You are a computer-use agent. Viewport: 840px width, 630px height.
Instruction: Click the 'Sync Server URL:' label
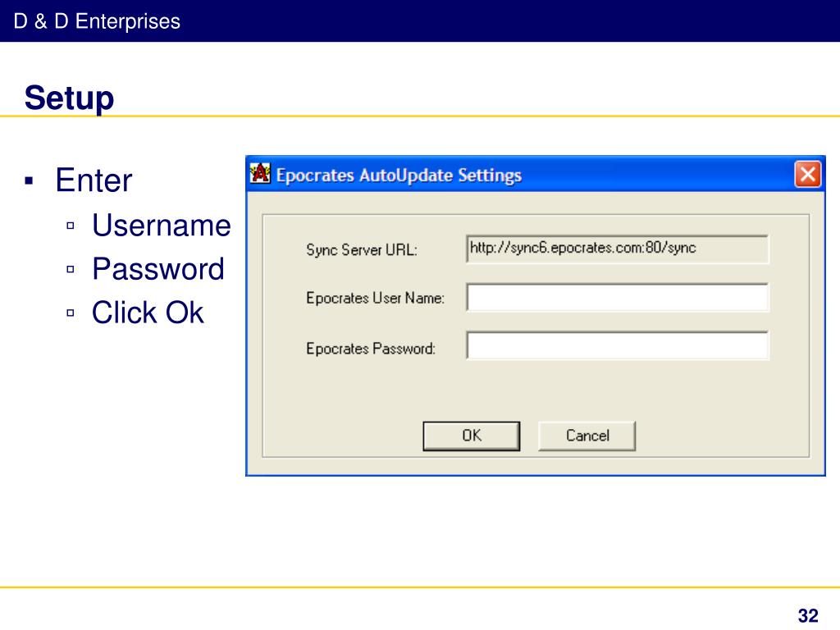362,249
